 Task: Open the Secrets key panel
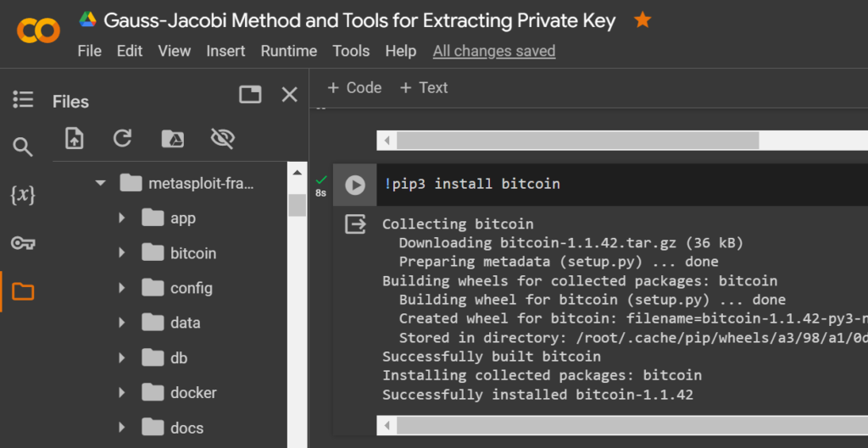pos(23,243)
